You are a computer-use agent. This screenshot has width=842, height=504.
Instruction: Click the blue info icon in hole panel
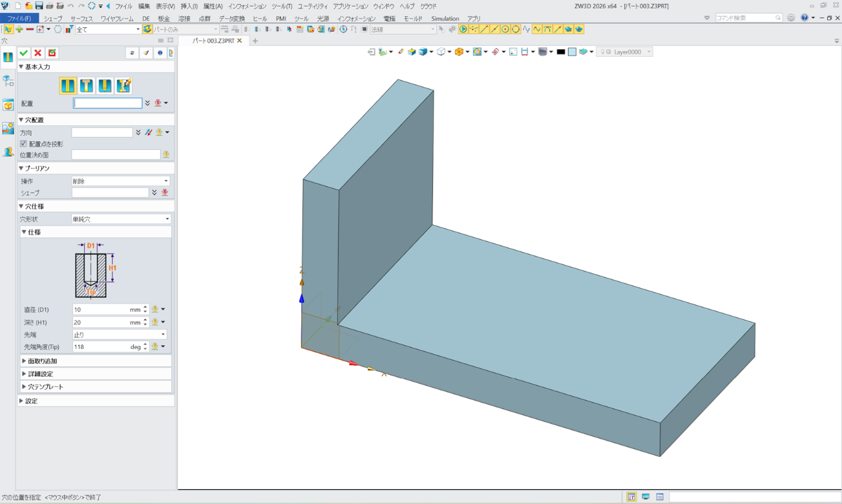click(160, 53)
